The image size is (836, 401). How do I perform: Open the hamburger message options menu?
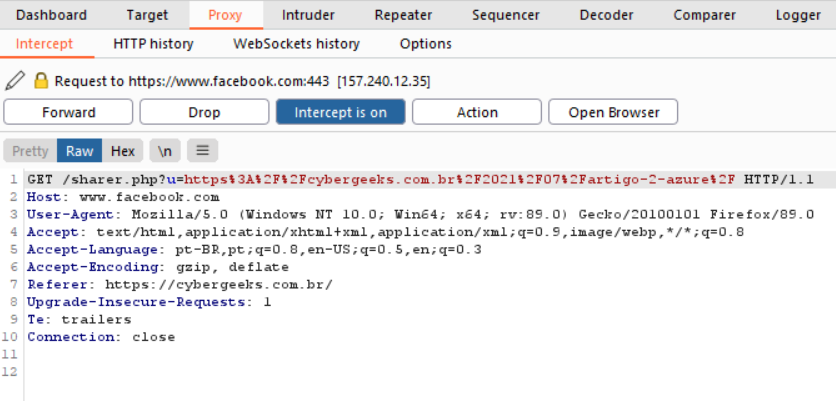tap(203, 151)
